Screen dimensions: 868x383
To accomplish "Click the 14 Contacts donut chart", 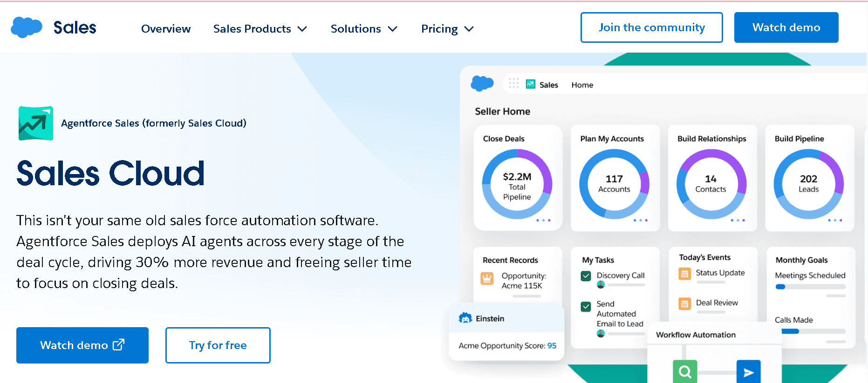I will pyautogui.click(x=711, y=184).
